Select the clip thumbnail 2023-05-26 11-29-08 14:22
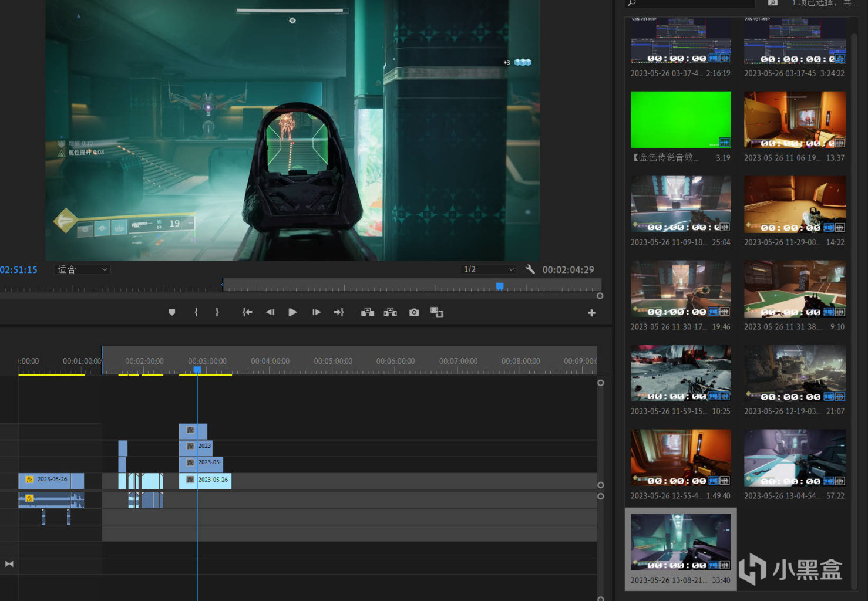 coord(795,204)
